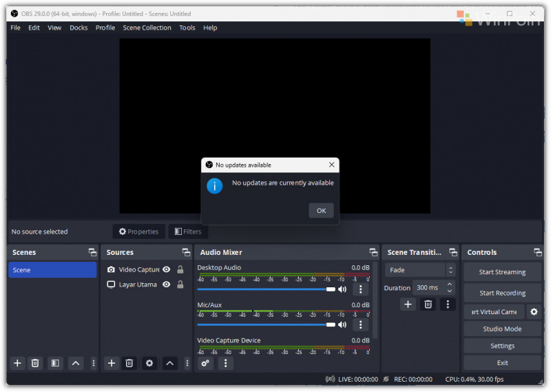Open Settings from Controls

(503, 346)
